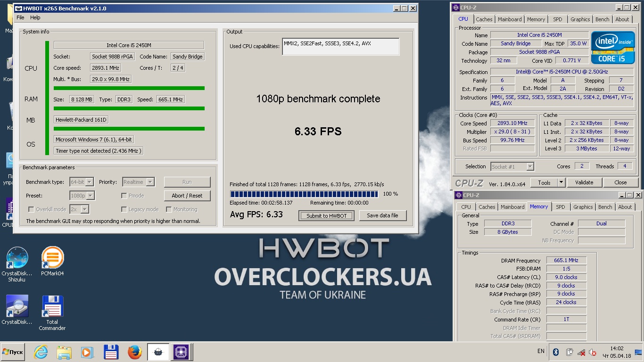Switch to Bench tab in top CPU-Z window
Viewport: 644px width, 362px height.
point(602,19)
